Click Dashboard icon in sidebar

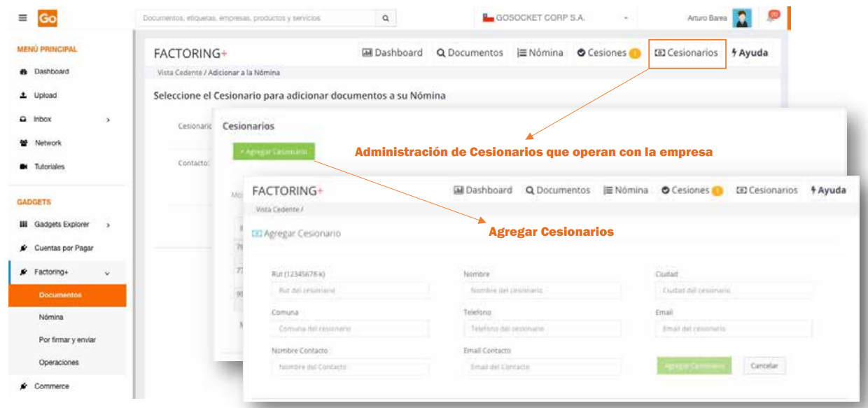[x=23, y=71]
